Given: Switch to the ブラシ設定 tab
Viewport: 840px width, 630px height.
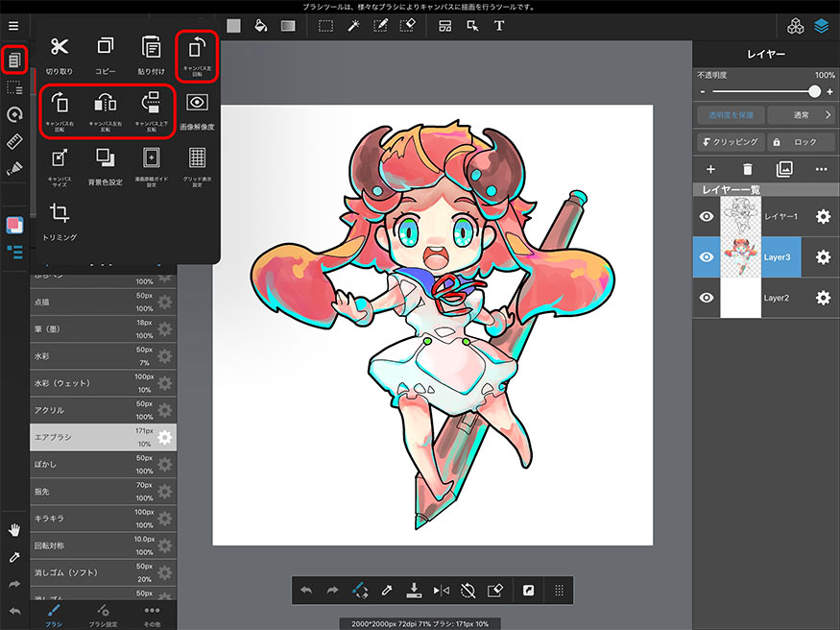Looking at the screenshot, I should pos(103,615).
